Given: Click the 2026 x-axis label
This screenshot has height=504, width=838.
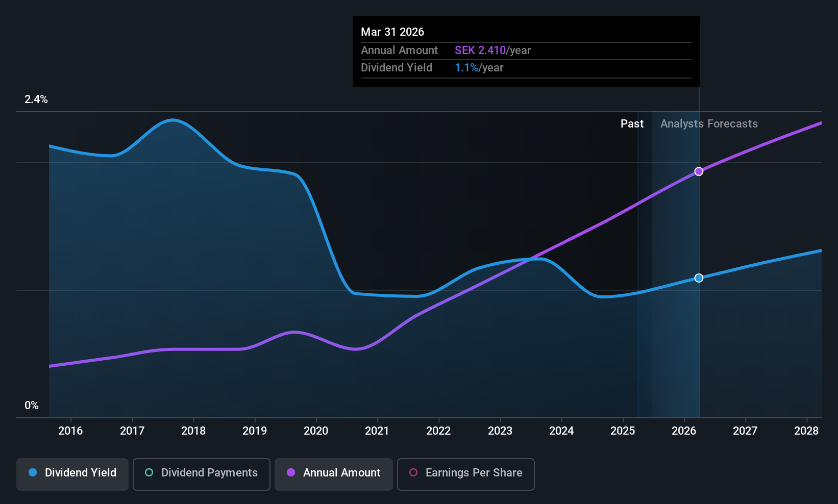Looking at the screenshot, I should click(x=684, y=431).
